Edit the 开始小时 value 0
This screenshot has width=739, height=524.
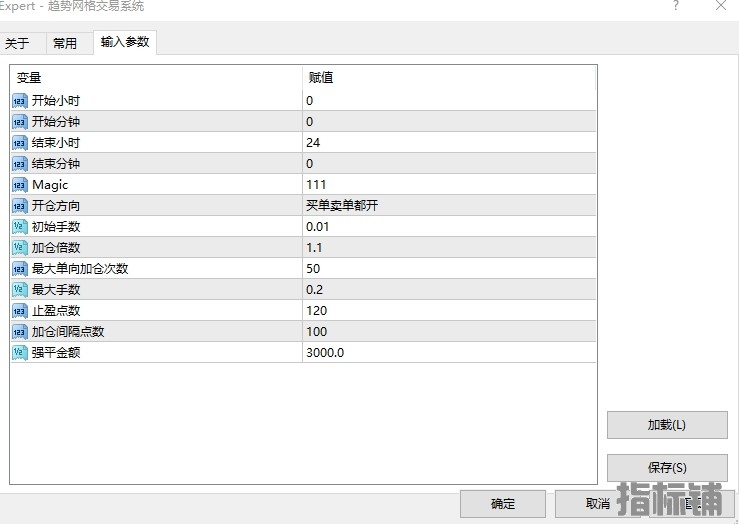coord(449,101)
